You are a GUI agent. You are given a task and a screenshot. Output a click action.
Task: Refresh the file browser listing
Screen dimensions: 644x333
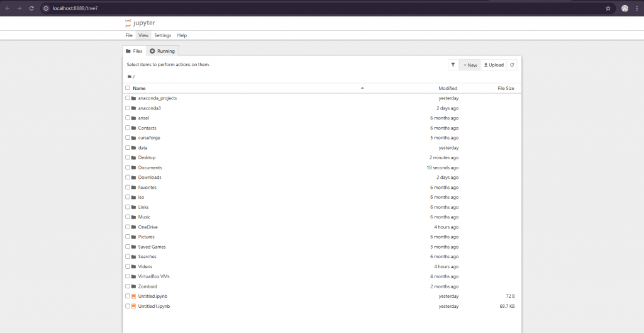coord(512,65)
